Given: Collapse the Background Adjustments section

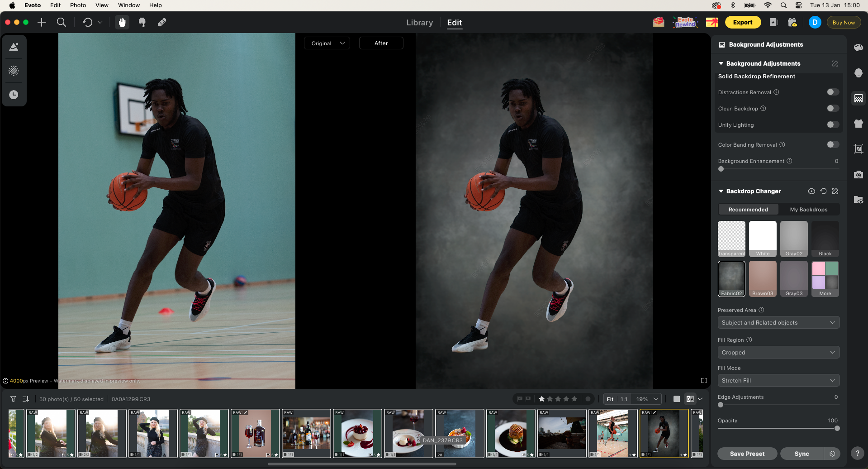Looking at the screenshot, I should point(721,63).
